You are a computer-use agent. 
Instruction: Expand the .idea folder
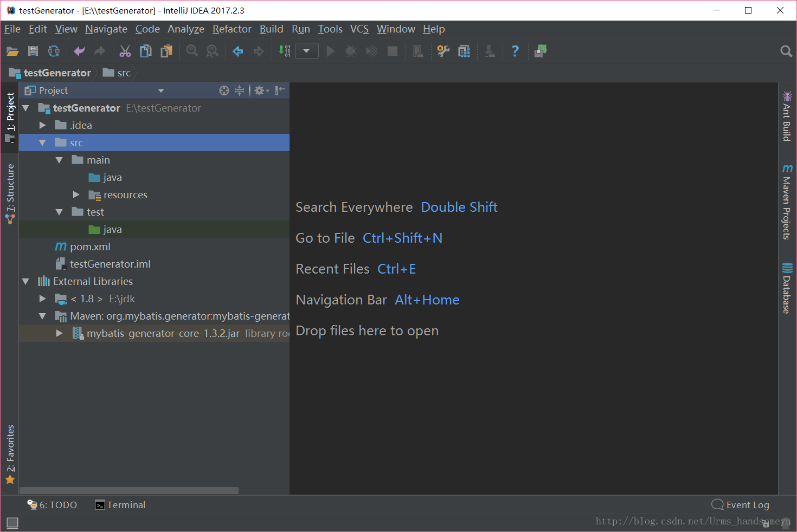click(x=43, y=125)
